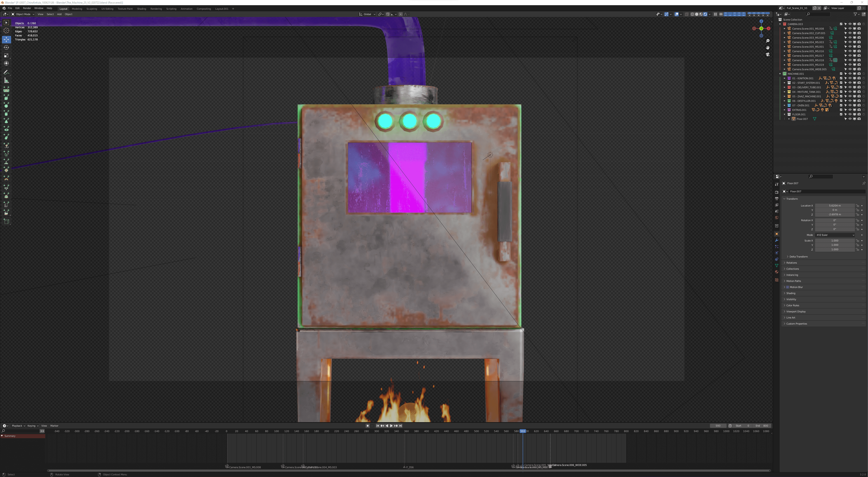Select the Scale tool in the left toolbar
The width and height of the screenshot is (868, 477).
(6, 56)
